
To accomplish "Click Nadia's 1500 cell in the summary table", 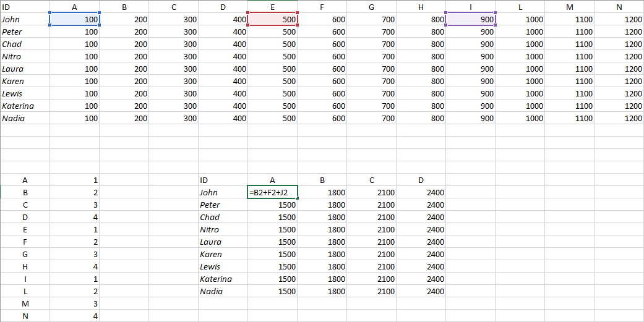I will (x=272, y=291).
